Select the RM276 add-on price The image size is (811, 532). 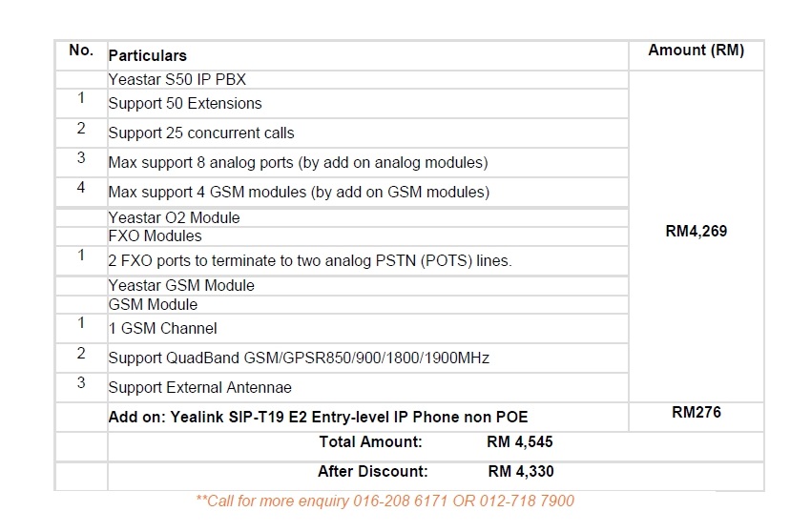tap(696, 413)
